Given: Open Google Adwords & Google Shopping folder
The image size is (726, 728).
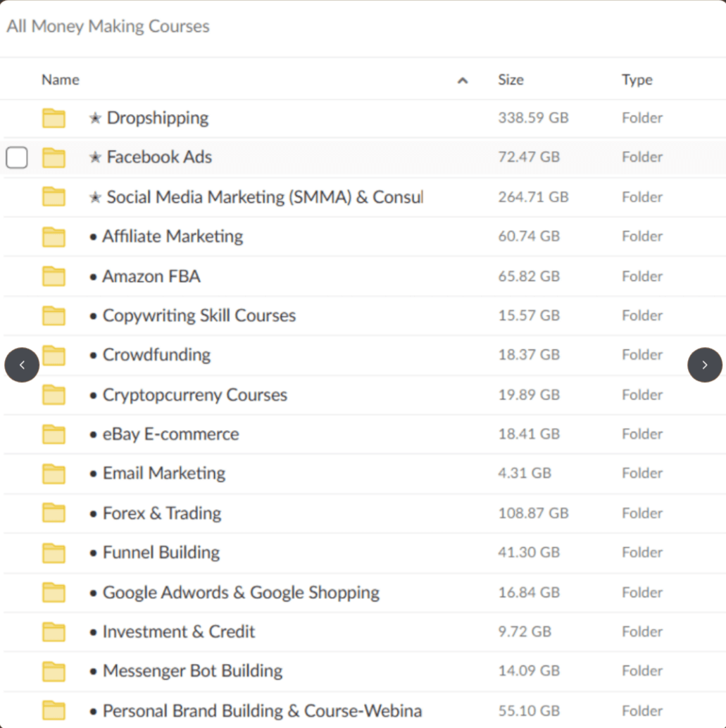Looking at the screenshot, I should click(x=241, y=593).
